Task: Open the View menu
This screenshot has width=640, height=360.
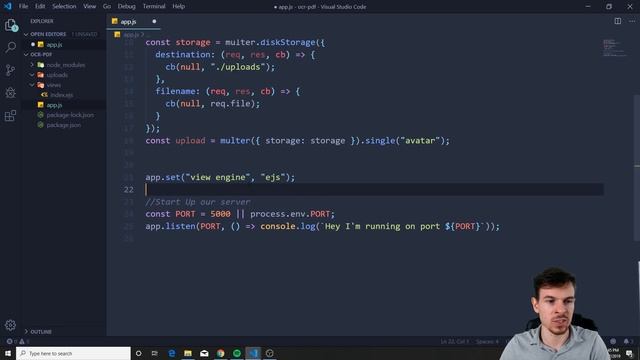Action: click(89, 6)
